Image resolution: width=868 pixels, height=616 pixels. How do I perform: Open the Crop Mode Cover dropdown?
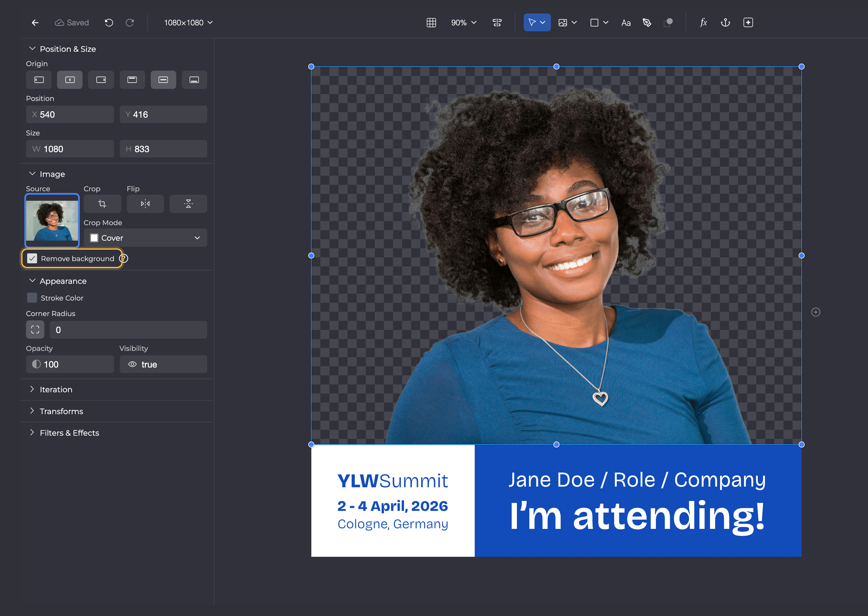[x=145, y=238]
